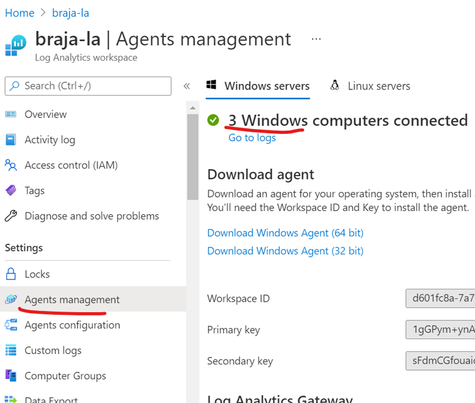Click the Locks padlock icon
475x403 pixels.
point(11,274)
